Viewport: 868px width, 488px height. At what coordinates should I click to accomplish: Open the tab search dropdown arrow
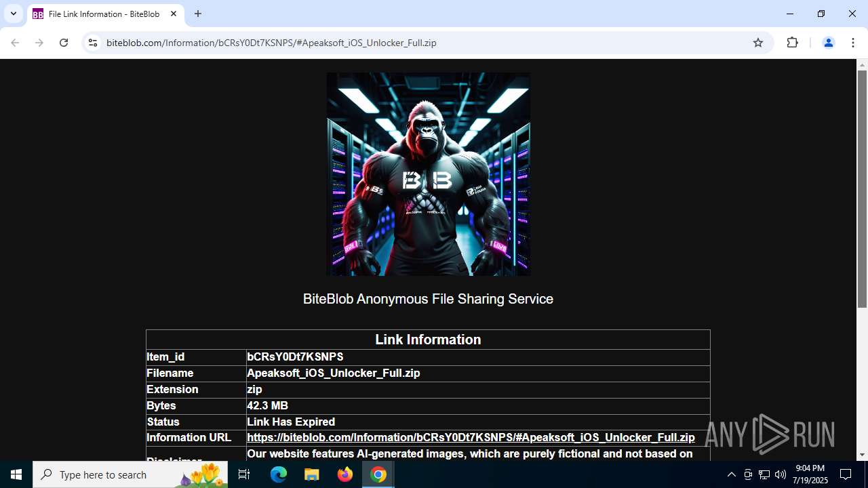13,14
